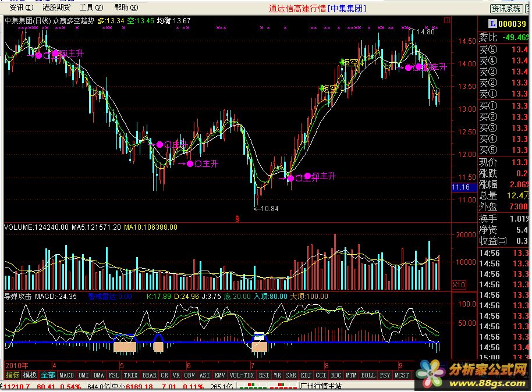Click the second status bar market breadth indicator
Image resolution: width=532 pixels, height=392 pixels.
click(x=282, y=386)
